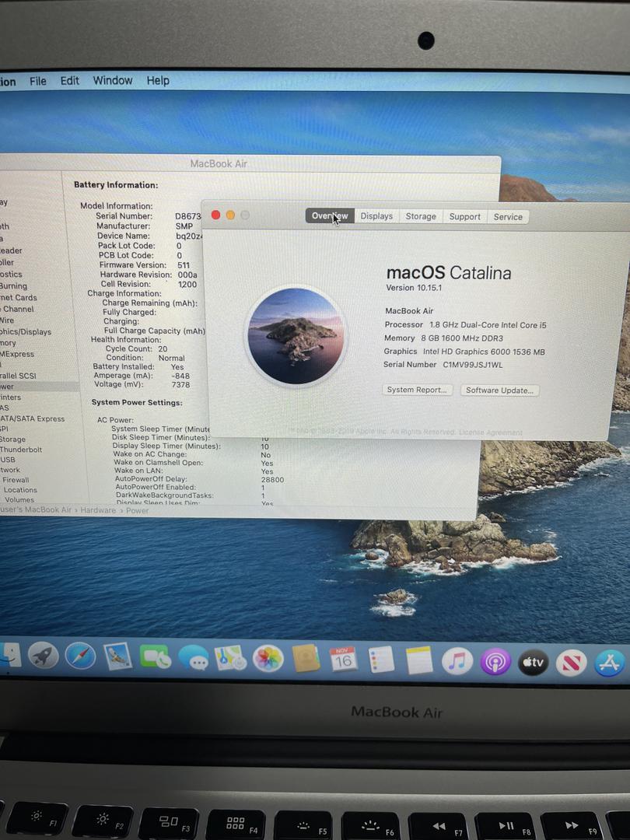Click the System Report button
The width and height of the screenshot is (630, 840).
click(417, 390)
